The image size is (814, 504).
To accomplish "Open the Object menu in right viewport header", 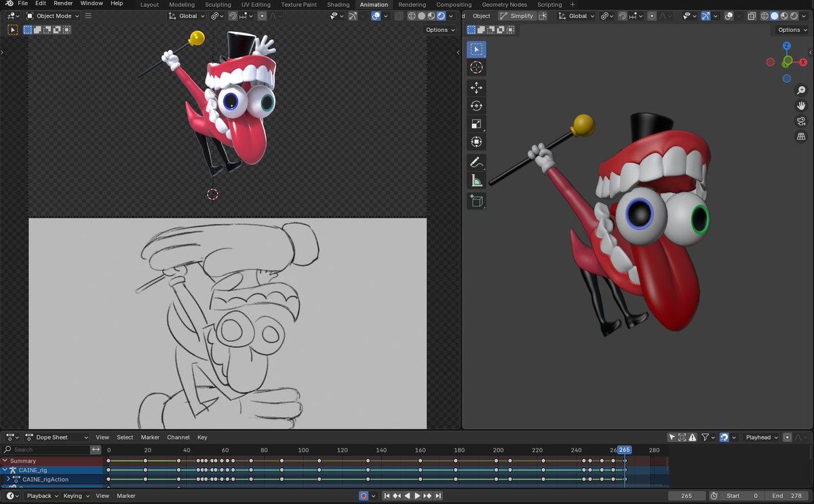I will point(481,16).
